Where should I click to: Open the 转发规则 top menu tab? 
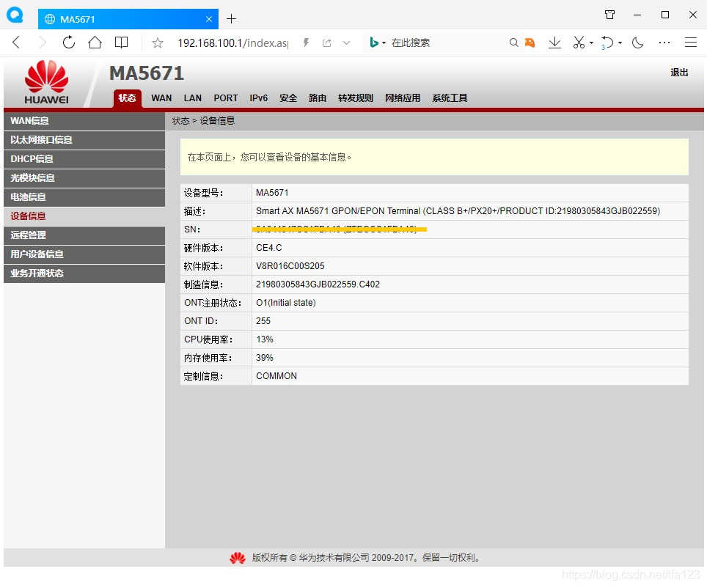coord(356,98)
